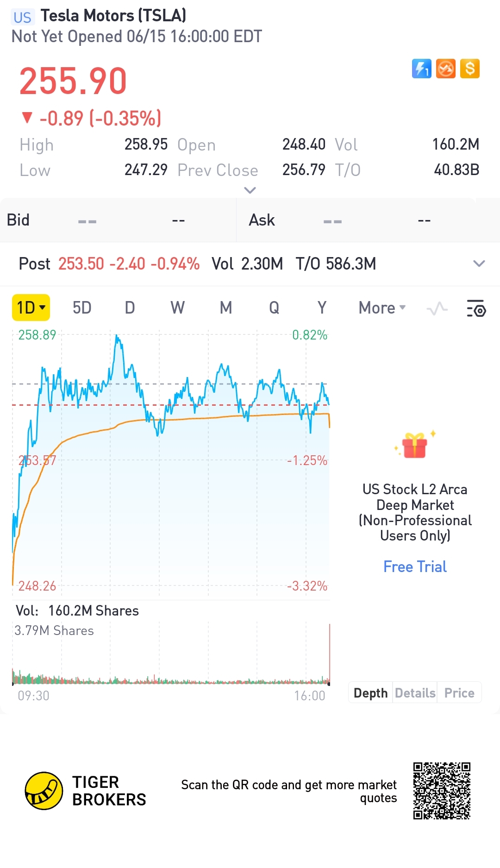Open the 1D timeframe dropdown

[x=31, y=308]
